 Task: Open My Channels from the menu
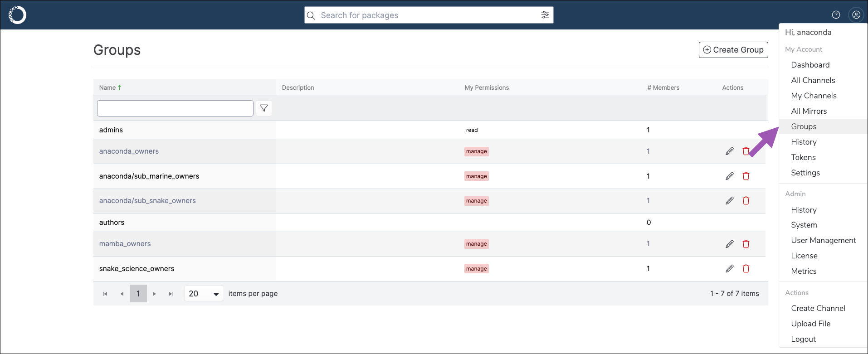(x=814, y=96)
